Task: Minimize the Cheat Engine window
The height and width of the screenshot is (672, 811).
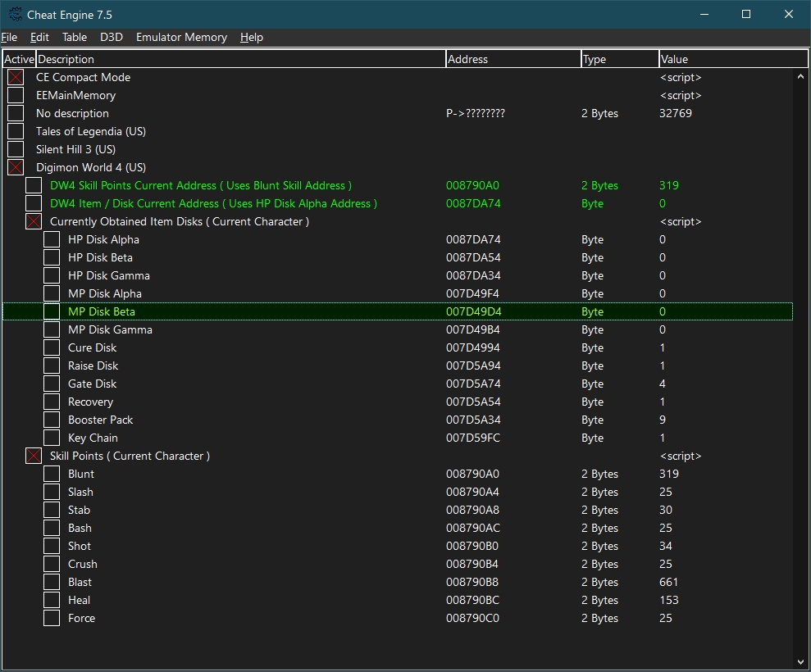Action: tap(704, 15)
